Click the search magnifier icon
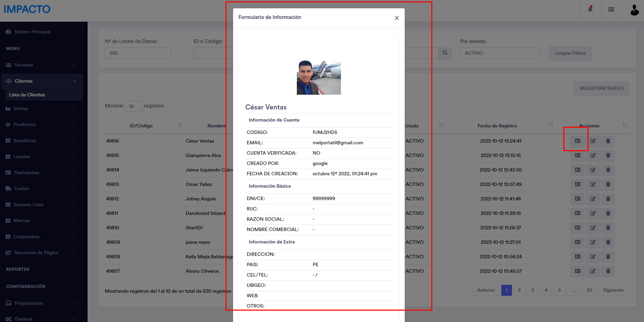 [445, 53]
